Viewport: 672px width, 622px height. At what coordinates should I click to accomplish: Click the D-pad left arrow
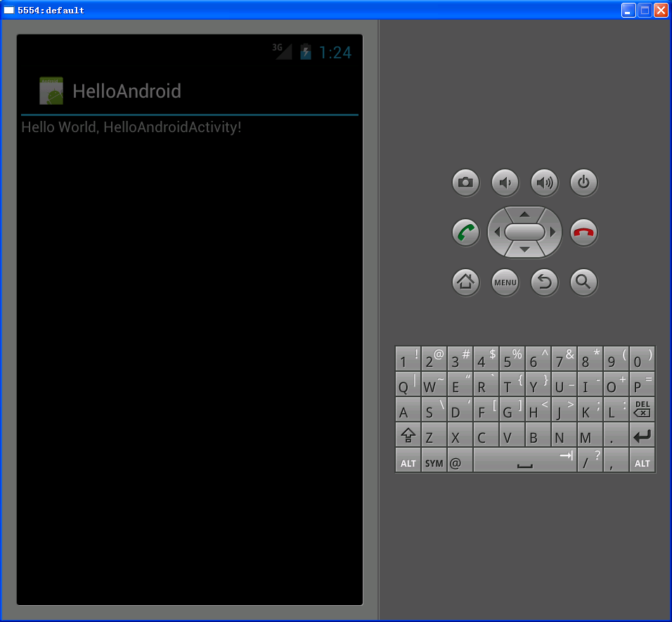tap(497, 232)
